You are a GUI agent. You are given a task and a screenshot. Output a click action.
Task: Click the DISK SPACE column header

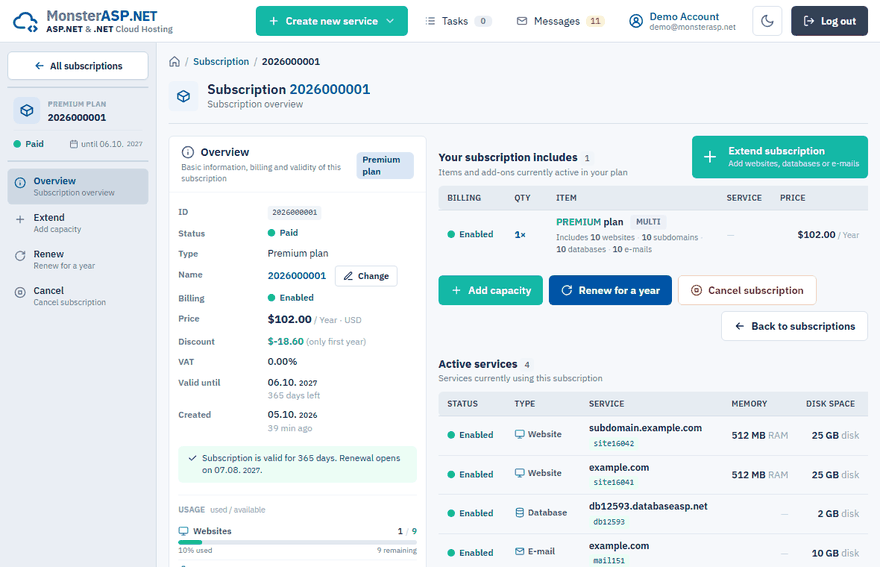pos(831,404)
